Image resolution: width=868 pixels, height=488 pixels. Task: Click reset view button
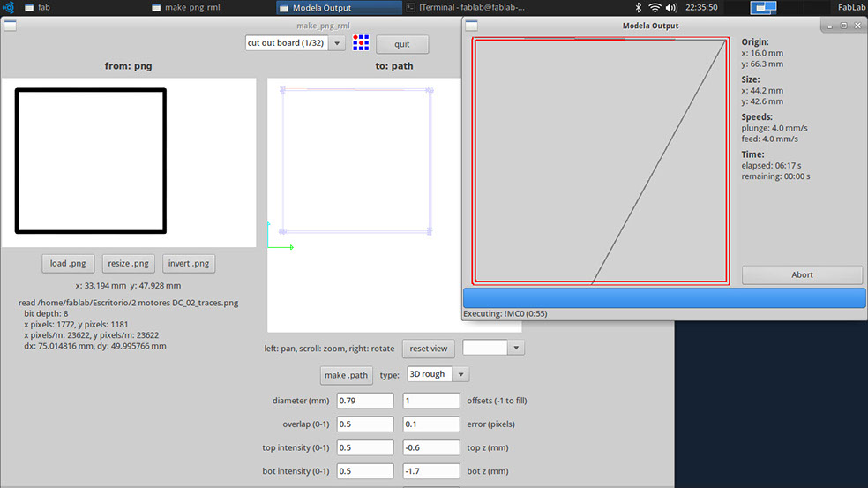[x=429, y=349]
